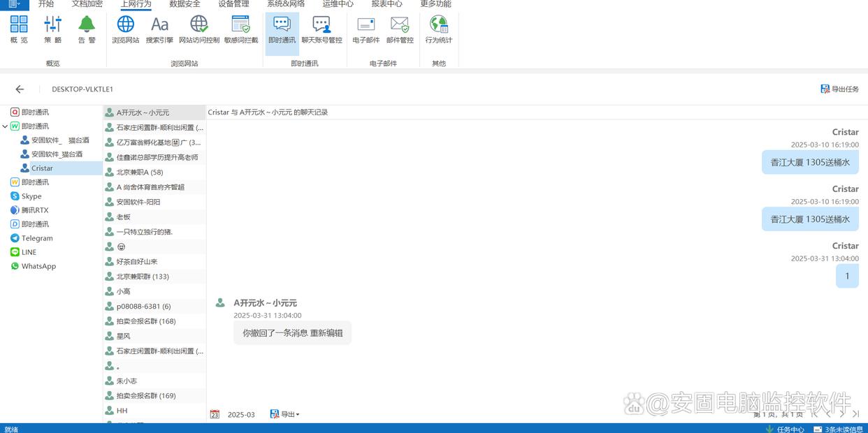Open 任务中心 in the status bar

point(785,429)
